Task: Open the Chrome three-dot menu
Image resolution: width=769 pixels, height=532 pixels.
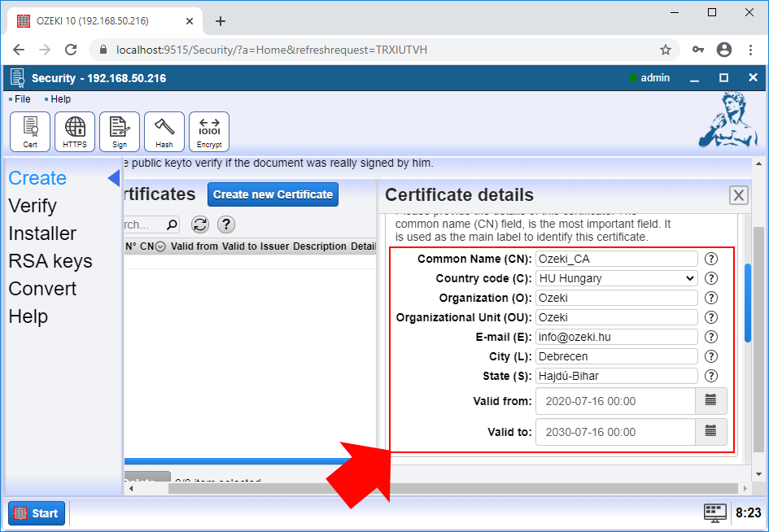Action: (750, 50)
